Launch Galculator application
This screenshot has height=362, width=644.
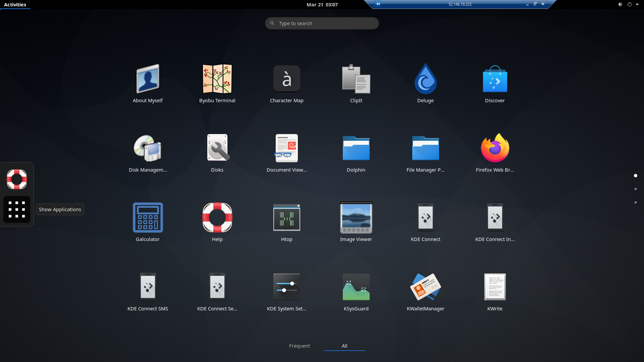tap(148, 217)
